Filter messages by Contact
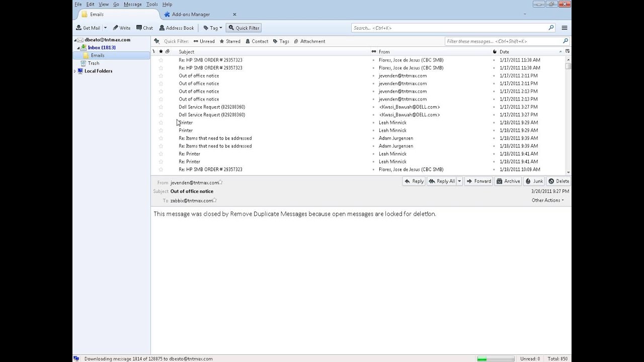The width and height of the screenshot is (644, 362). [x=257, y=41]
